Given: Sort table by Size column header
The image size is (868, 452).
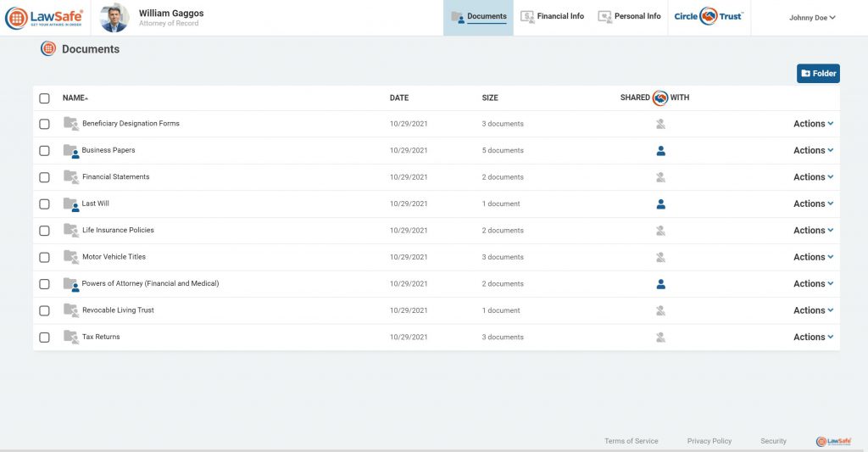Looking at the screenshot, I should (x=490, y=98).
